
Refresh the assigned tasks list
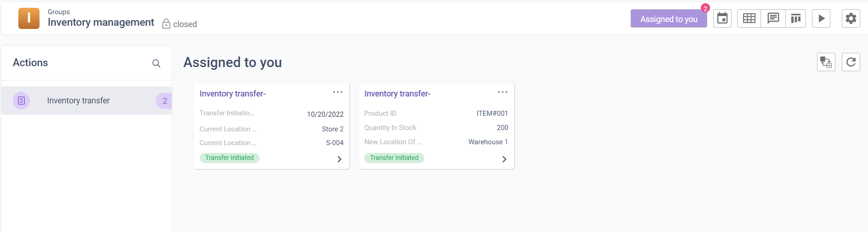pos(851,62)
